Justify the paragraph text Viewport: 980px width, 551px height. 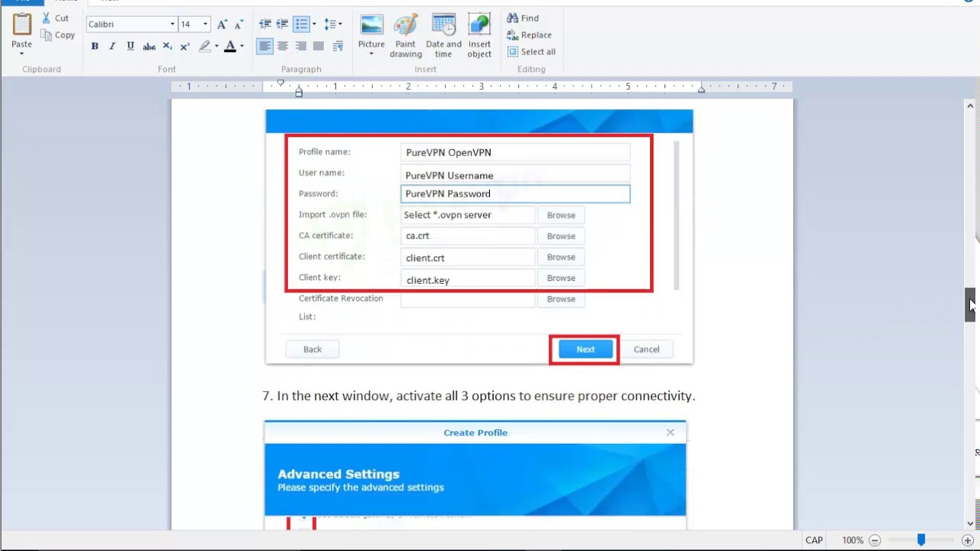(x=318, y=47)
